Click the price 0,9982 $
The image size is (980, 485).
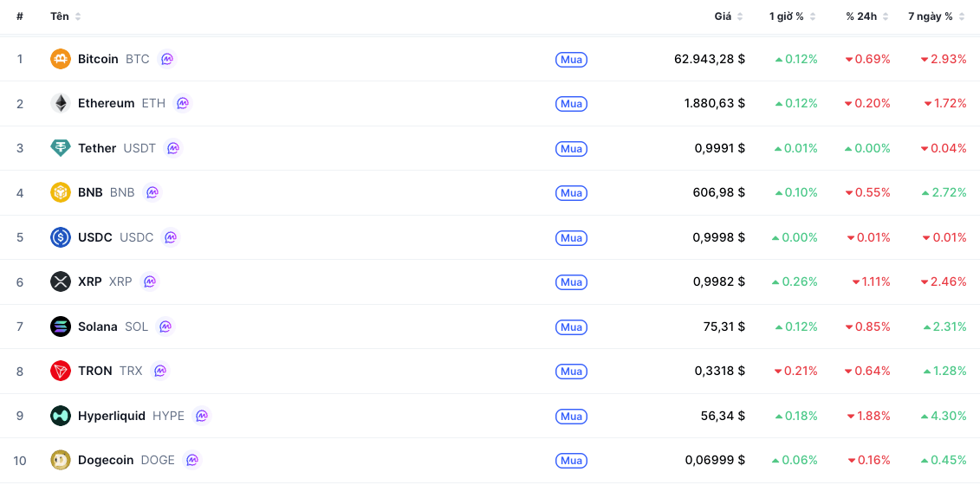point(718,281)
